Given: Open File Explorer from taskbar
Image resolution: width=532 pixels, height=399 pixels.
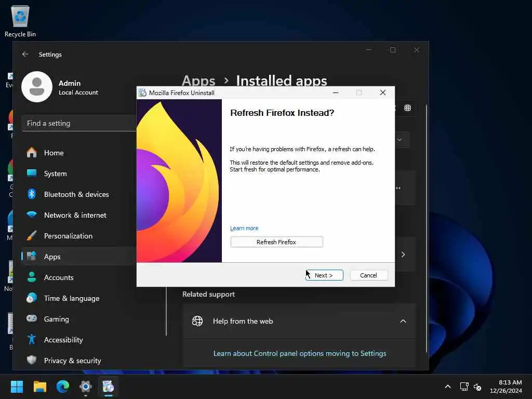Looking at the screenshot, I should pos(39,387).
